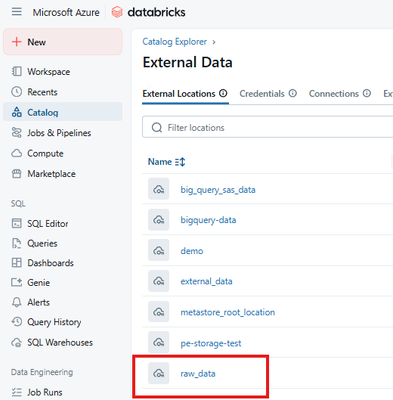Click the Catalog sidebar icon
Image resolution: width=393 pixels, height=400 pixels.
tap(17, 112)
